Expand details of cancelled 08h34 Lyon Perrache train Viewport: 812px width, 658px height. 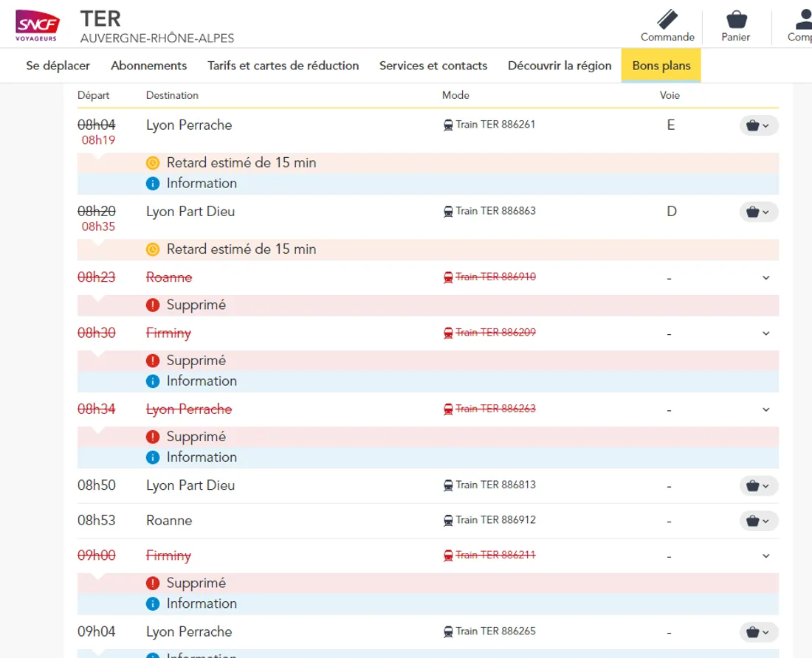[x=765, y=409]
